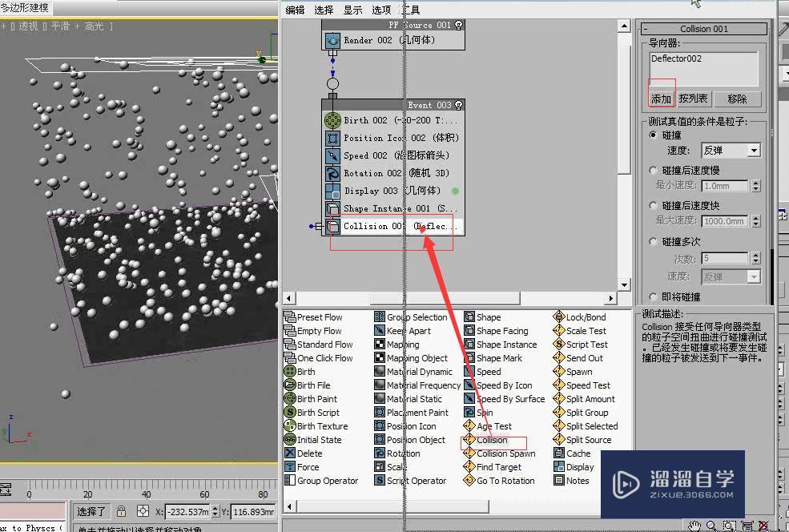The width and height of the screenshot is (789, 532).
Task: Choose the Display operator icon in depot
Action: tap(558, 466)
